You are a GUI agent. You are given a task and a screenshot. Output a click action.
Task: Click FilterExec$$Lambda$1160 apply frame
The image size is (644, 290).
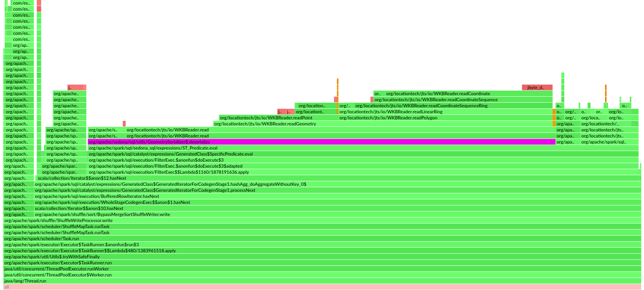tap(363, 172)
